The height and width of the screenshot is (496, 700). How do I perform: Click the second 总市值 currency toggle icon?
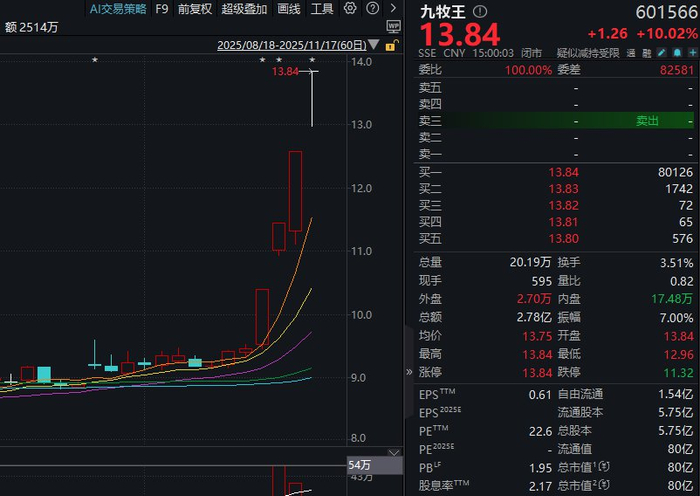[604, 485]
